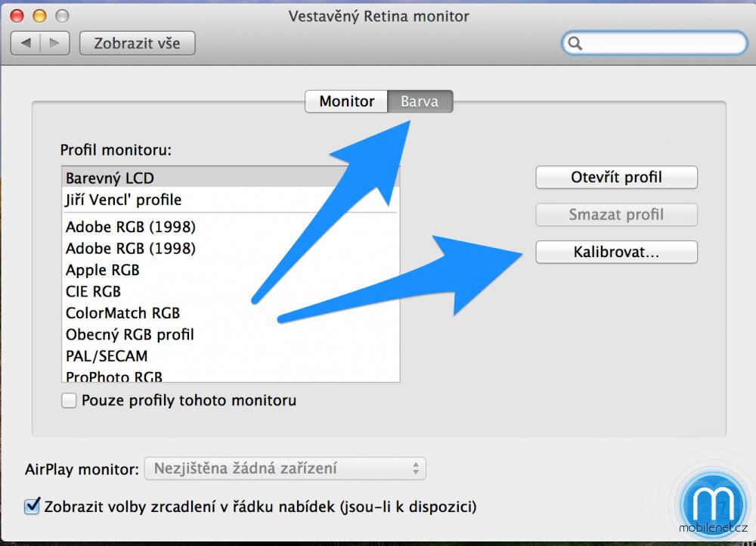Viewport: 756px width, 546px height.
Task: Enable 'Pouze profily tohoto monitoru'
Action: 69,400
